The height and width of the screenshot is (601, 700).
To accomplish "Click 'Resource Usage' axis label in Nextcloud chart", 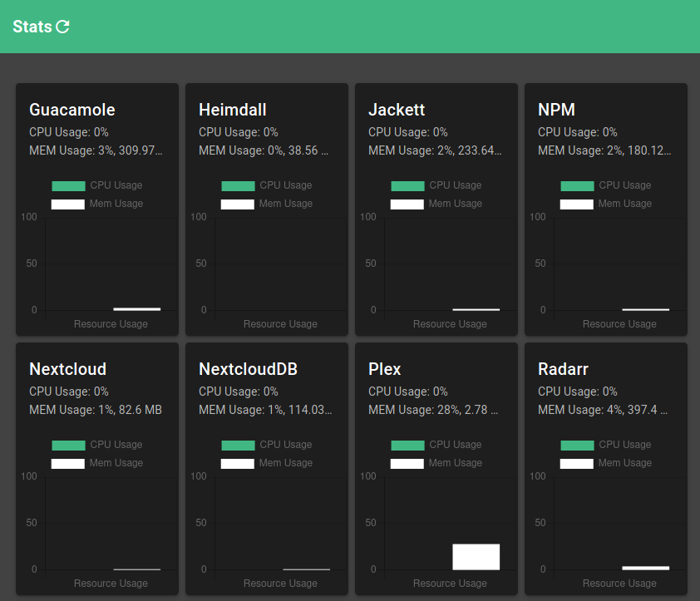I will [x=111, y=584].
